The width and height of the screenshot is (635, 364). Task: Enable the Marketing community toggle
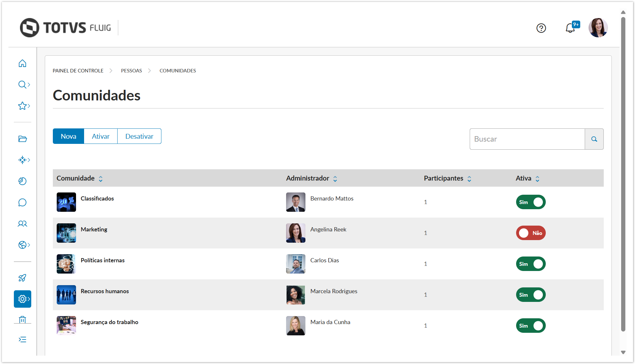pyautogui.click(x=531, y=233)
